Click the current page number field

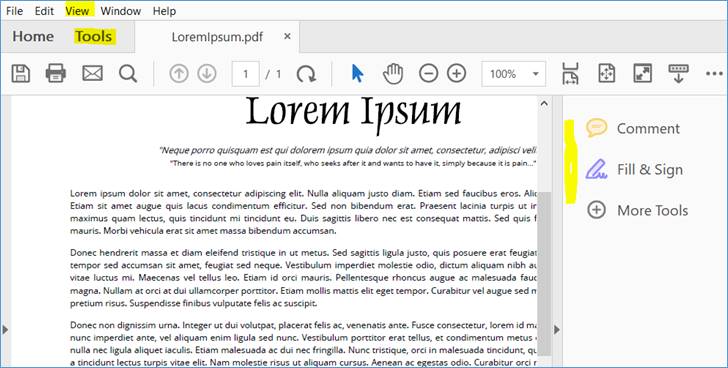(x=246, y=74)
